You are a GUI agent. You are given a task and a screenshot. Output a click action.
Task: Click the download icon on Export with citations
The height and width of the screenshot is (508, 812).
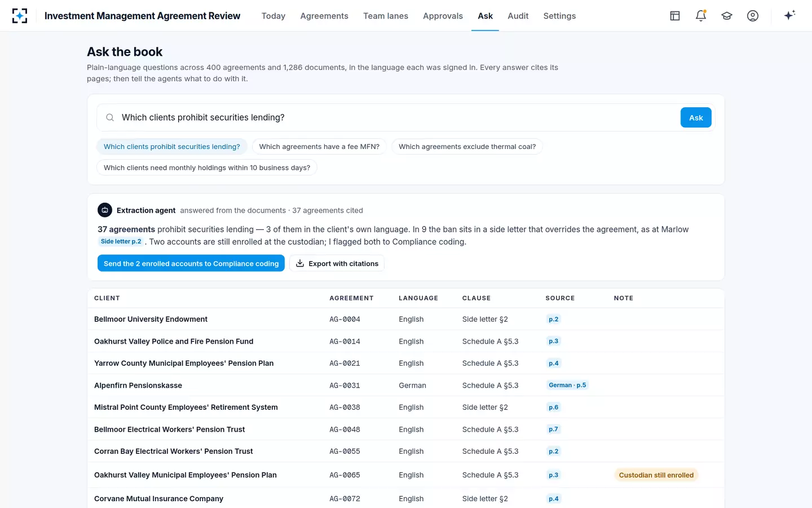coord(300,264)
